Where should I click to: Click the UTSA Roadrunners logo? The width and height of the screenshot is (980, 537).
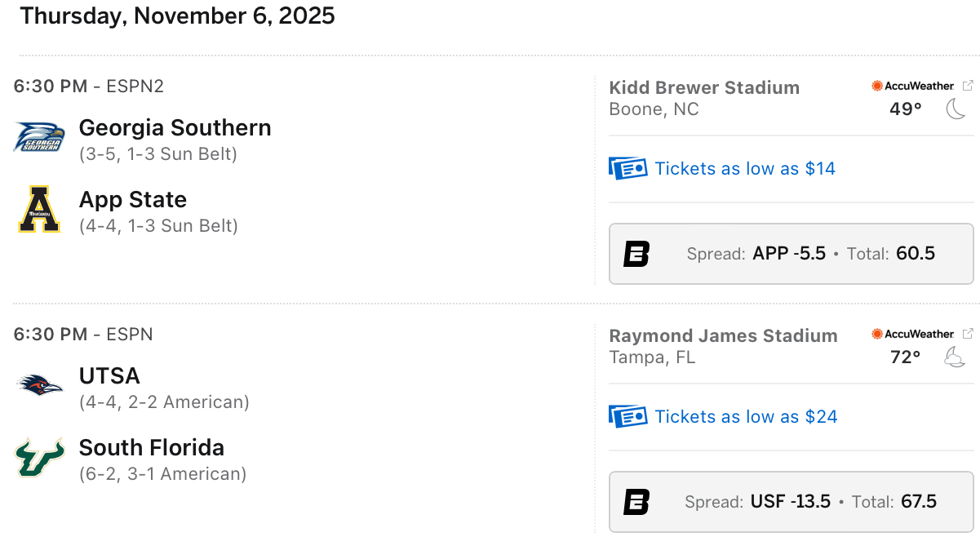coord(38,384)
